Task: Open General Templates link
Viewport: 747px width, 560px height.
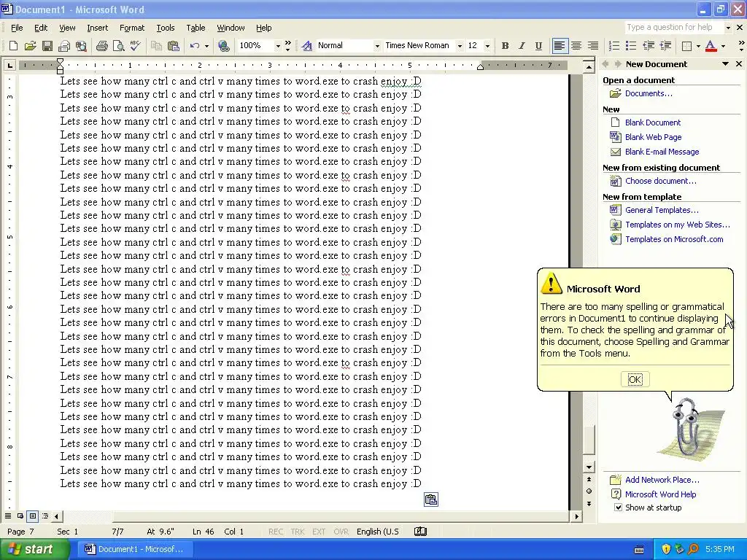Action: coord(662,210)
